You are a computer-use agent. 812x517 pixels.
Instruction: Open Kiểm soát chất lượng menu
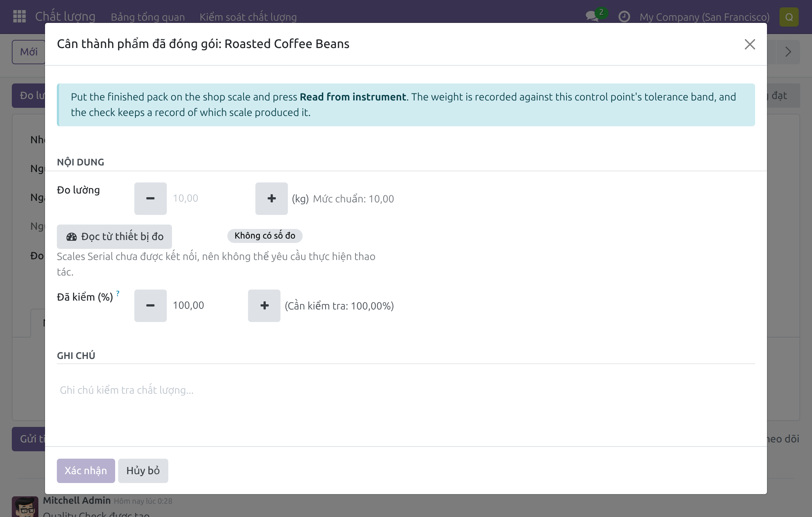coord(248,17)
